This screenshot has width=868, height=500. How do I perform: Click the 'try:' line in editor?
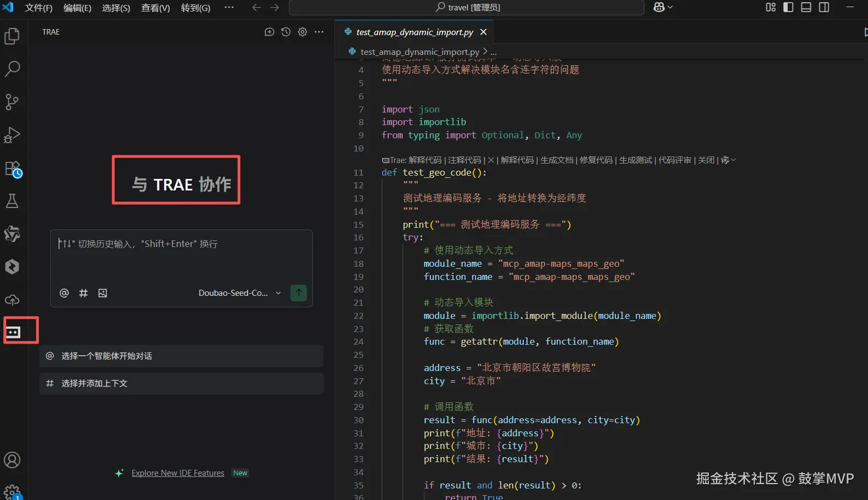tap(413, 237)
